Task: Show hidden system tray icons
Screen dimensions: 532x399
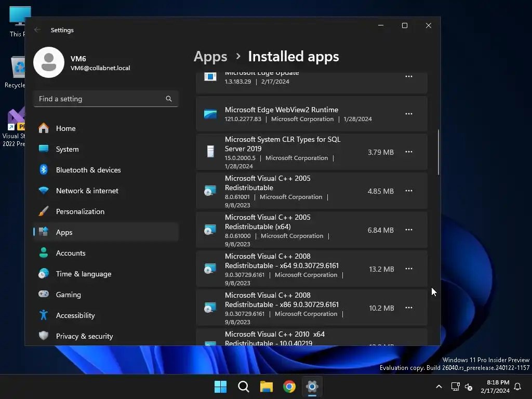Action: (x=438, y=387)
